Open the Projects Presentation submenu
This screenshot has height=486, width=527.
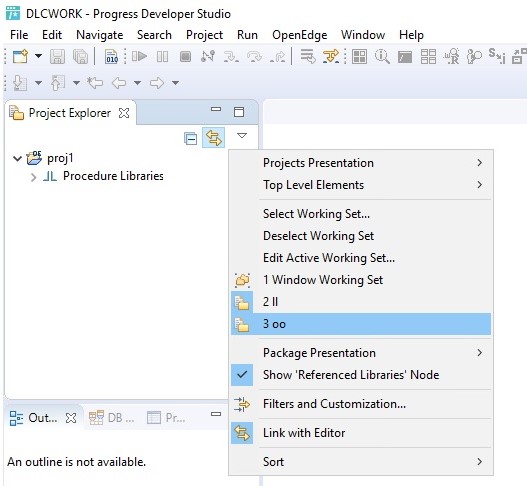(361, 163)
